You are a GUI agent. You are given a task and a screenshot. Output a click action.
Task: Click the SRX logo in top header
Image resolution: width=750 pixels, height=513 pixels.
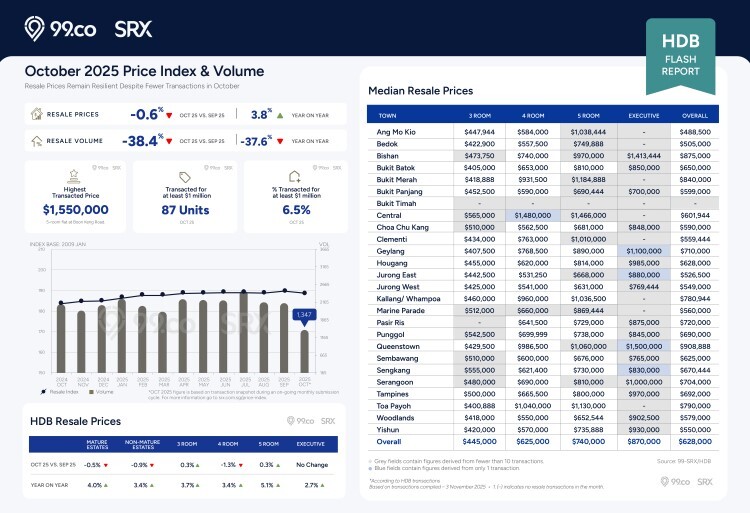(133, 28)
